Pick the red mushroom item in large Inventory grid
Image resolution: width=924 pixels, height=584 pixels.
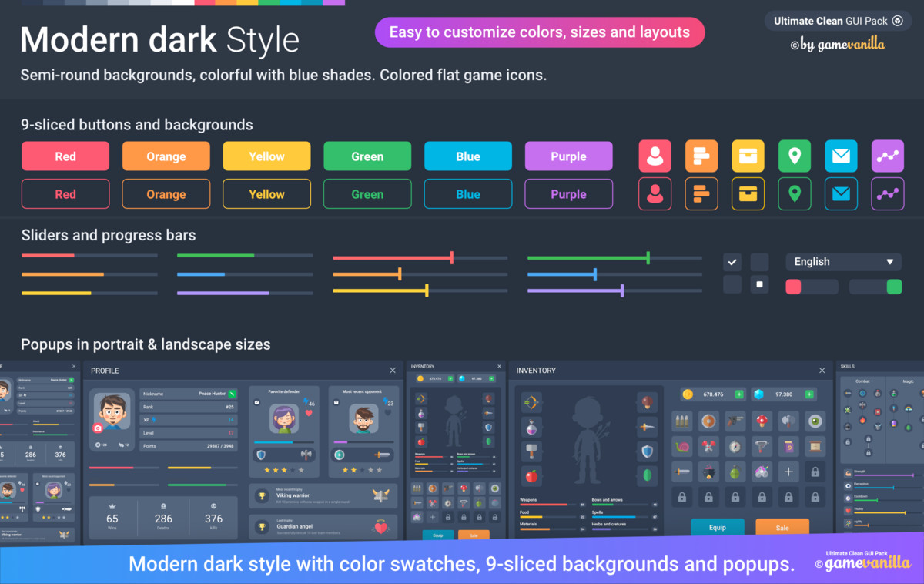tap(762, 421)
